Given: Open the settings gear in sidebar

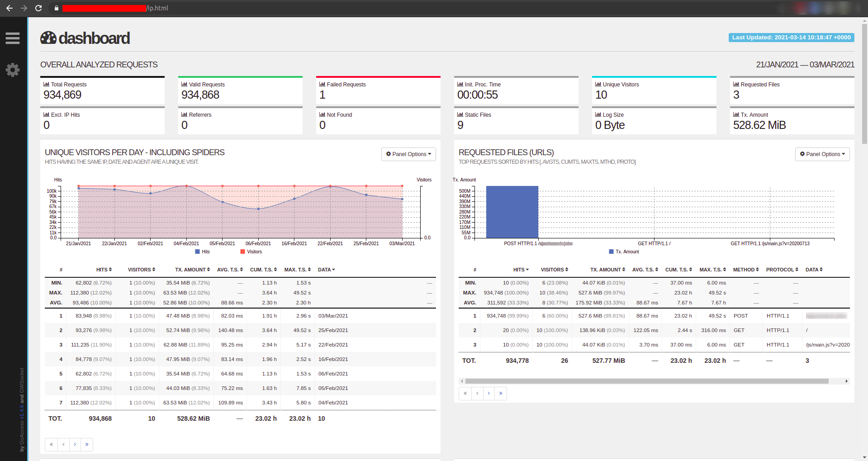Looking at the screenshot, I should 13,70.
